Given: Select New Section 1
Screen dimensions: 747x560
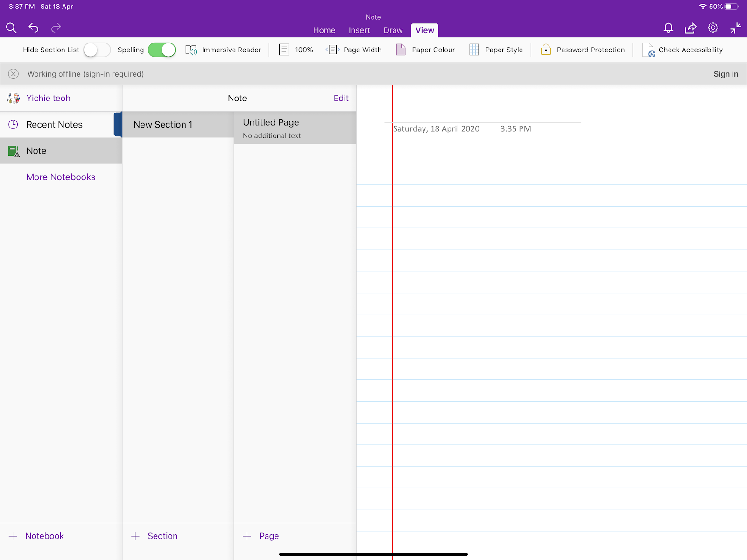Looking at the screenshot, I should (177, 125).
